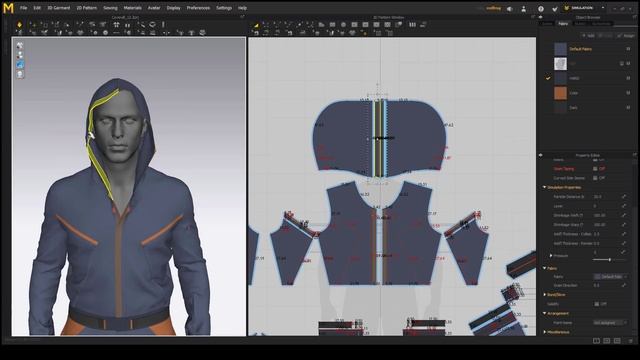This screenshot has height=360, width=640.
Task: Click the Pressure slider handle
Action: point(610,260)
